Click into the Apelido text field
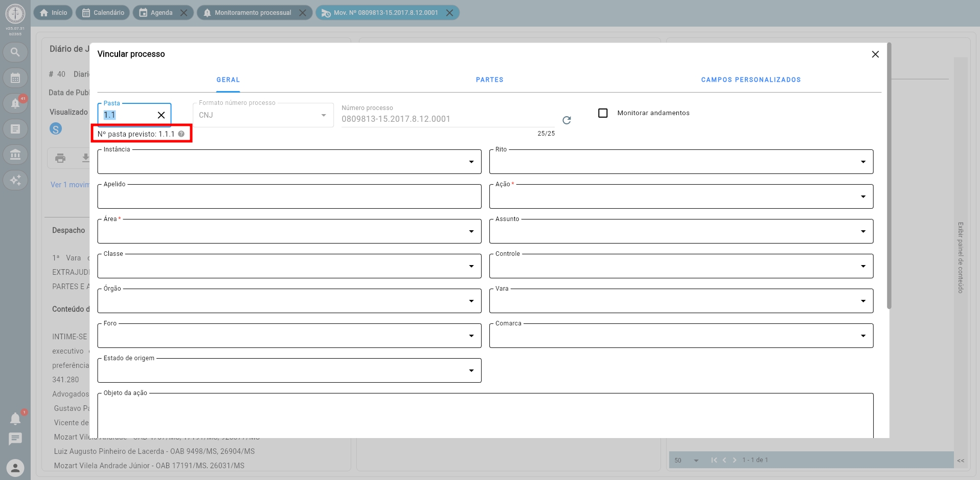Image resolution: width=980 pixels, height=480 pixels. 289,197
